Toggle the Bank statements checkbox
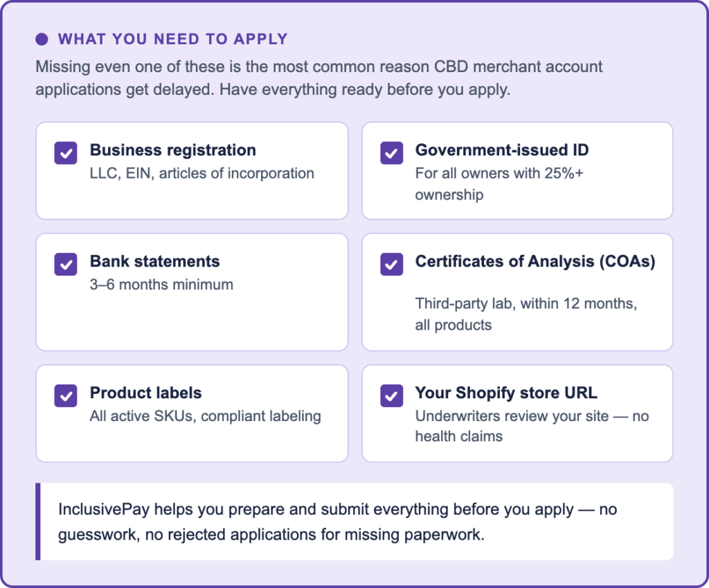 point(66,264)
